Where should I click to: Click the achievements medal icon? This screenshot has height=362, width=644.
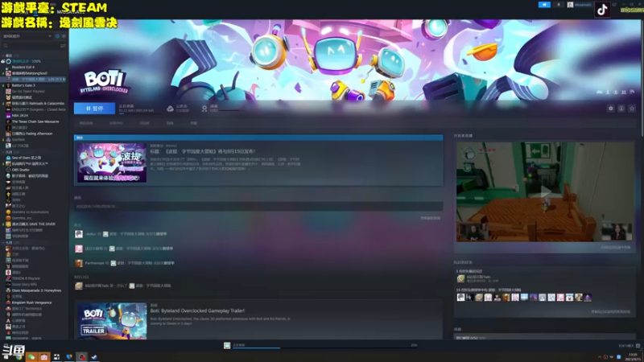coord(204,109)
